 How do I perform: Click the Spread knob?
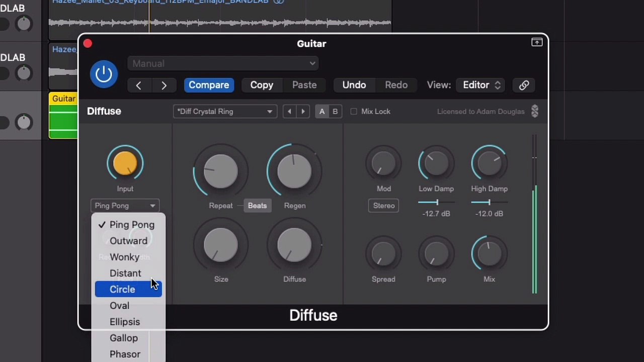383,254
